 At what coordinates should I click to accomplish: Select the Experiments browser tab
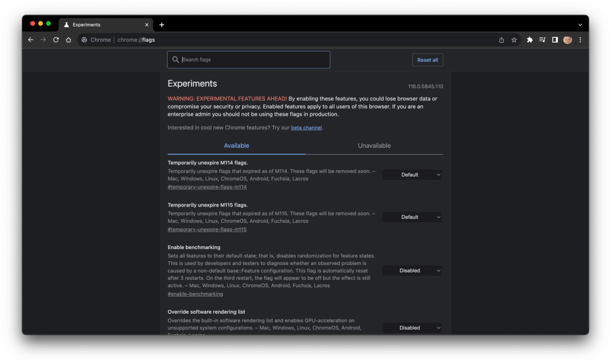[x=106, y=25]
